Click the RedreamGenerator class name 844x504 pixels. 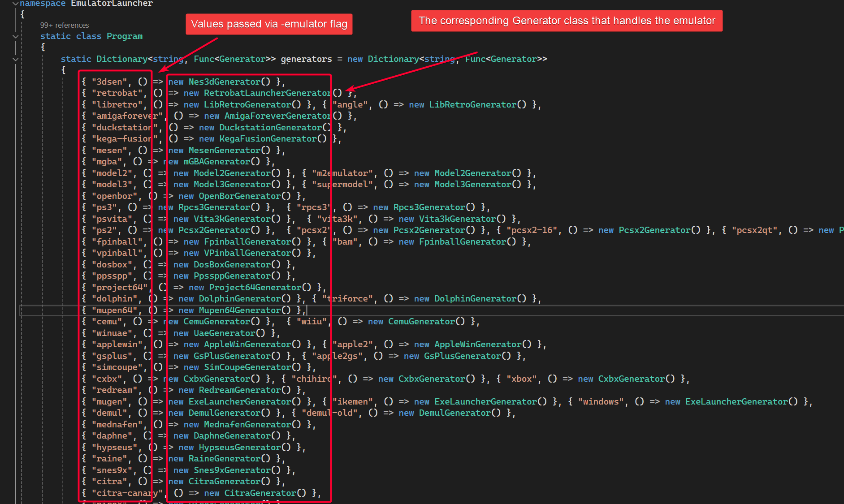click(x=240, y=390)
